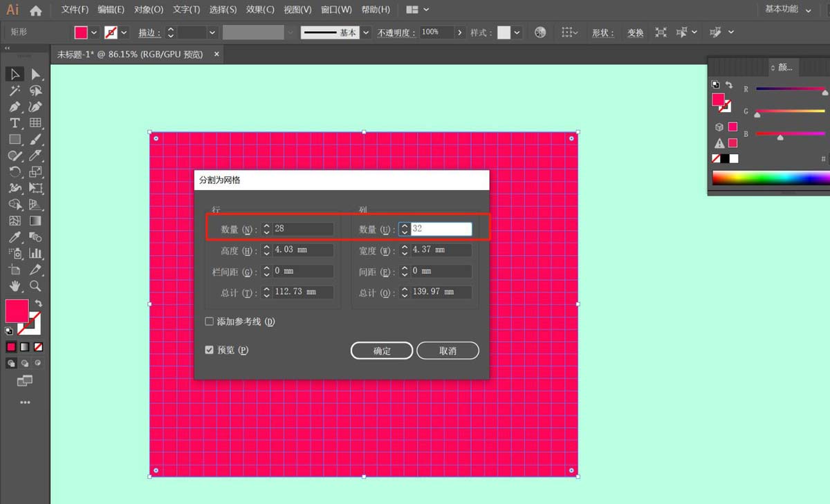Disable the 预览 checkbox
830x504 pixels.
point(209,350)
